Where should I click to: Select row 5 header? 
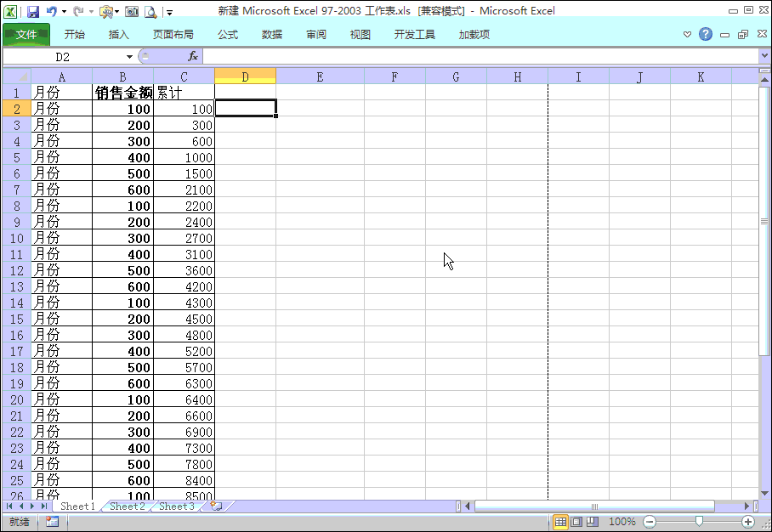[x=17, y=157]
